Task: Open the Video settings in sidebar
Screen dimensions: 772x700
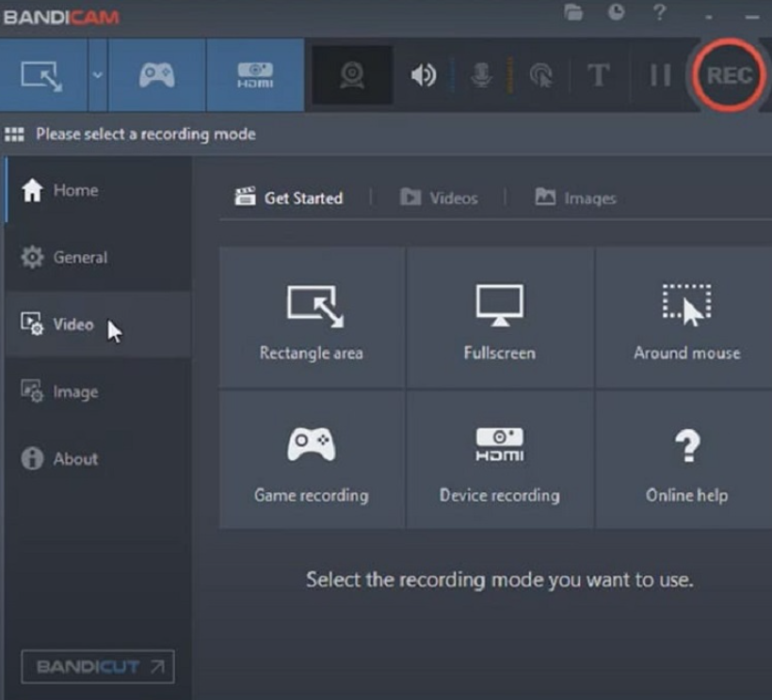Action: pos(72,325)
